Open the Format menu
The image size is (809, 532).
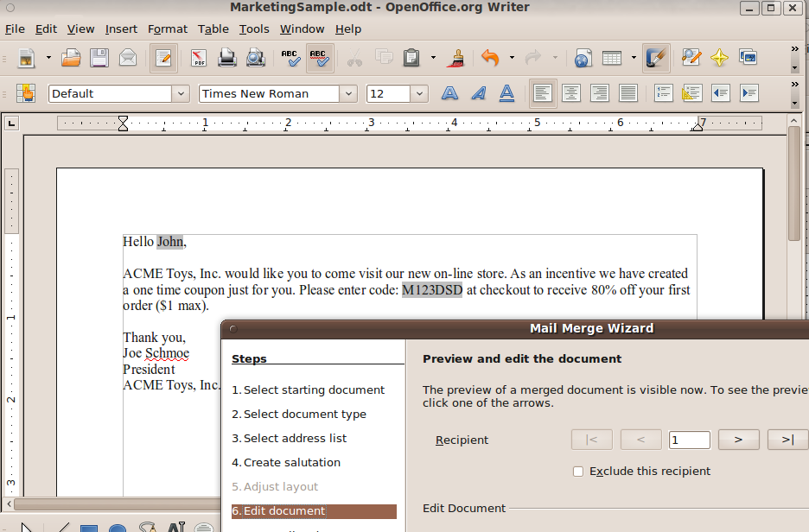(x=168, y=29)
